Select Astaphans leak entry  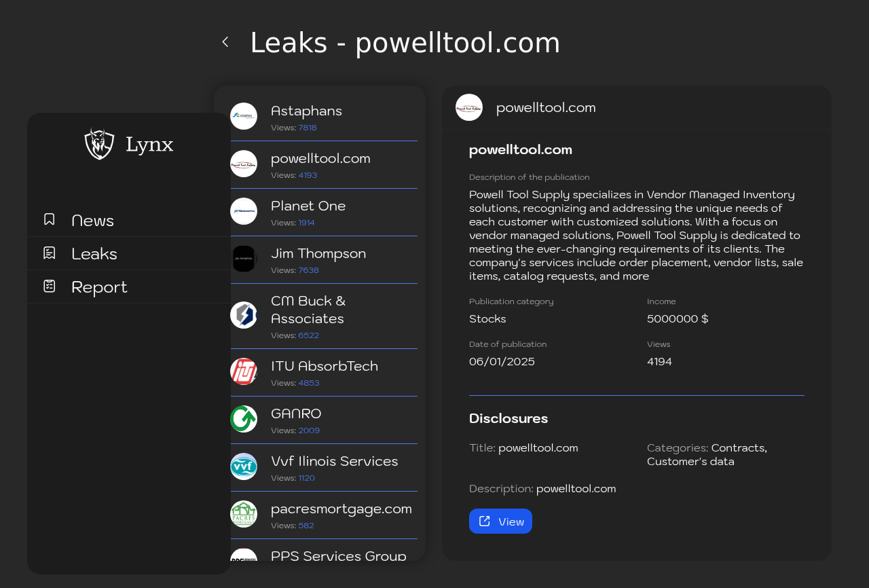point(324,117)
